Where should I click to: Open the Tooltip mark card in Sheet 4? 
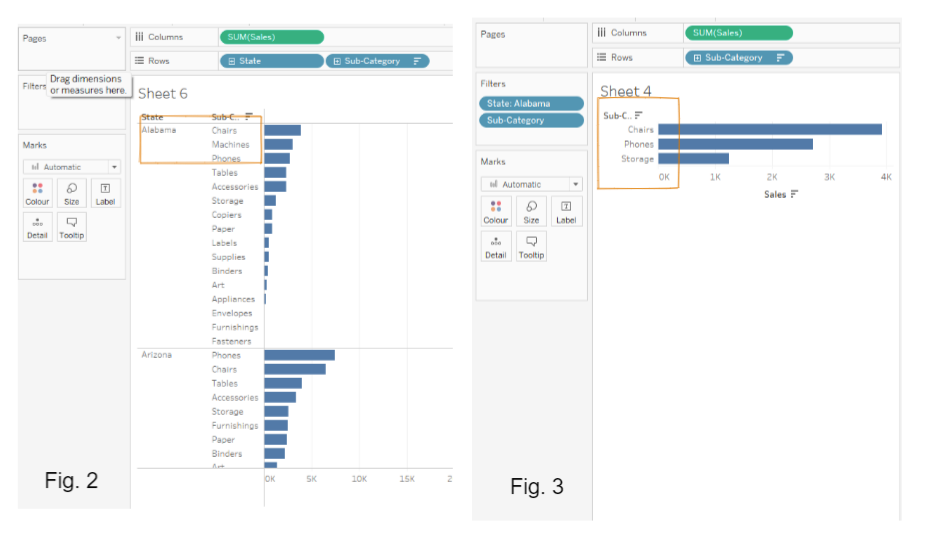pyautogui.click(x=531, y=246)
